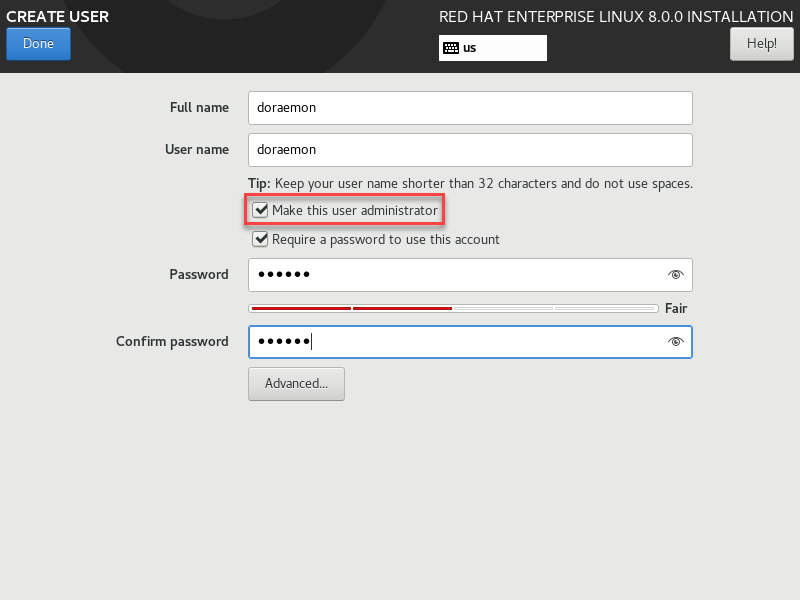The image size is (800, 600).
Task: Click the Full name label
Action: coord(199,107)
